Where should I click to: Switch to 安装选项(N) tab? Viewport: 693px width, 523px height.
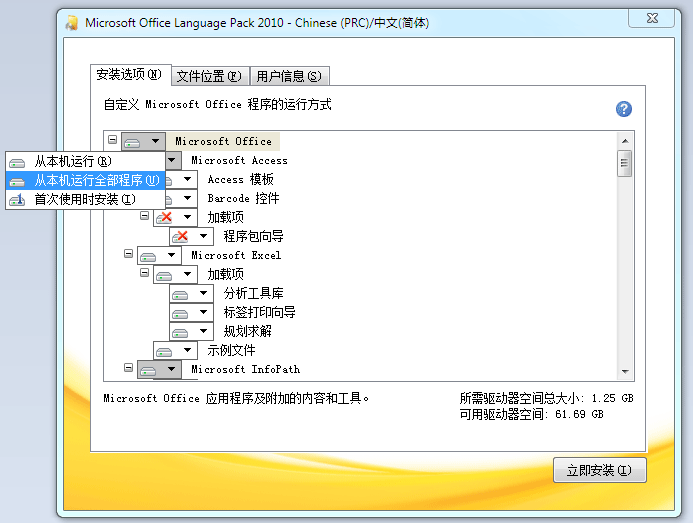click(130, 75)
